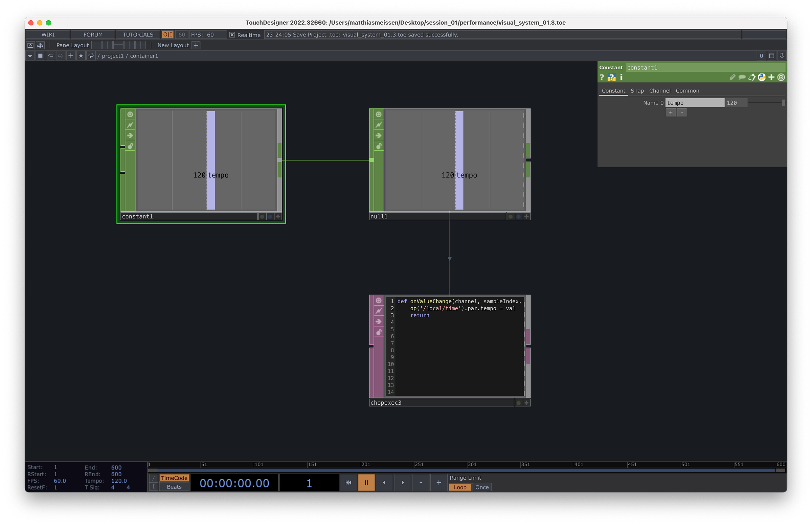
Task: Switch to the Channel parameter tab
Action: pos(659,91)
